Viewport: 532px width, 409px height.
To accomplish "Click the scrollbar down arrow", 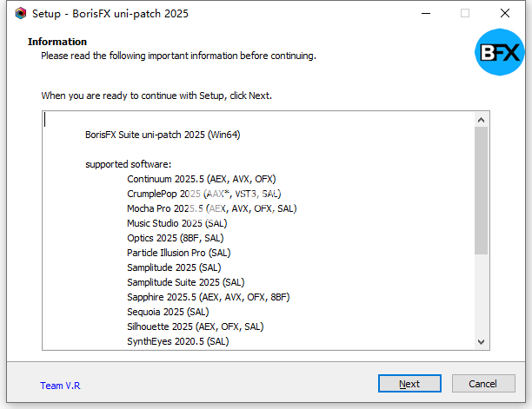I will pyautogui.click(x=482, y=342).
